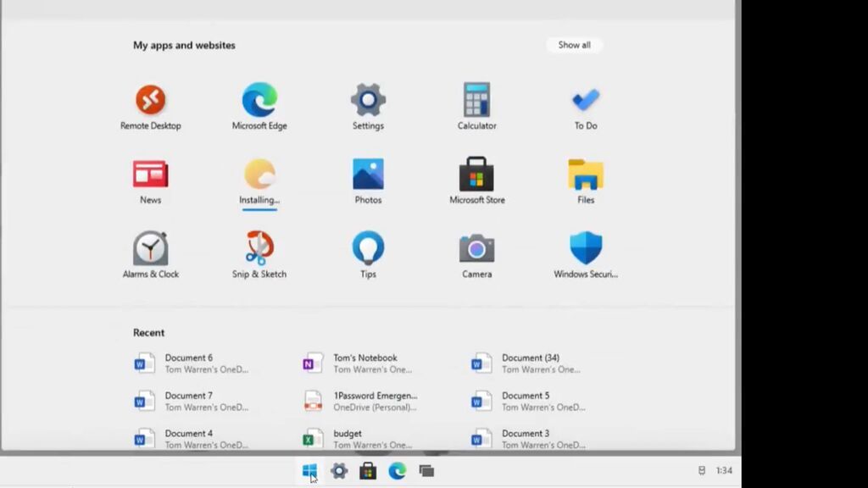Open recent file Document 3
This screenshot has width=868, height=488.
(528, 439)
